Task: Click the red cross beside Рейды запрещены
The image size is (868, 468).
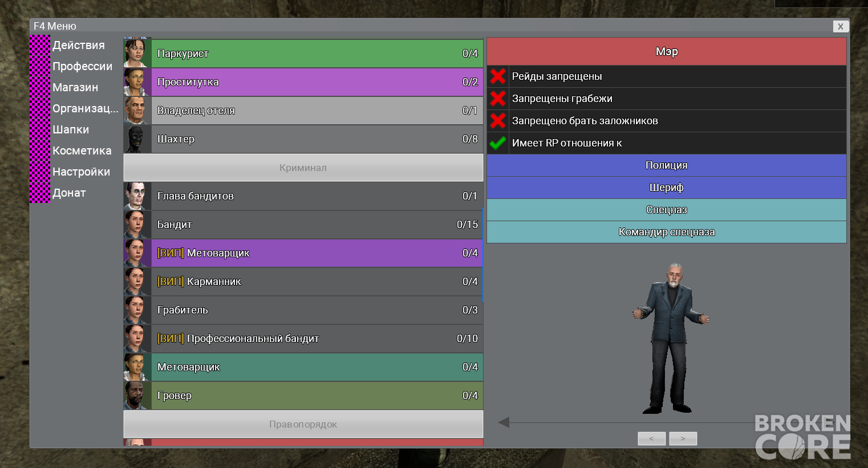Action: [x=498, y=76]
